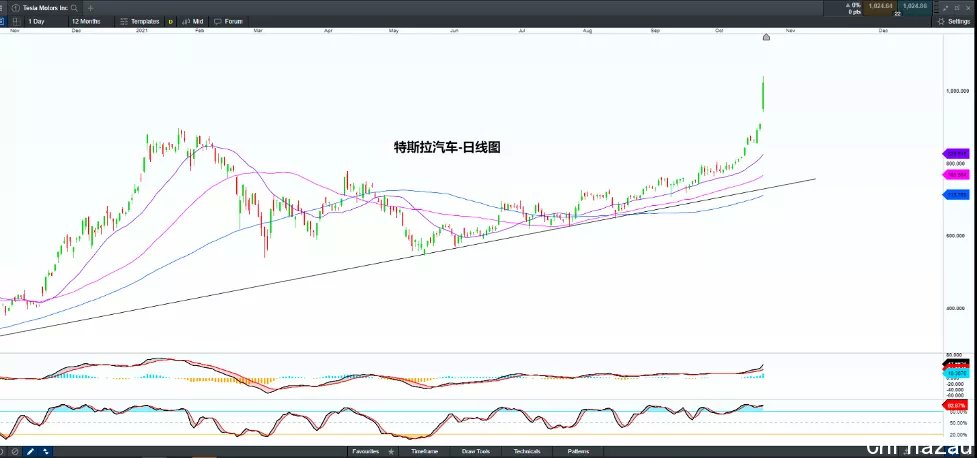Open the Tesla Motors Inc search icon
The height and width of the screenshot is (458, 977).
click(75, 8)
